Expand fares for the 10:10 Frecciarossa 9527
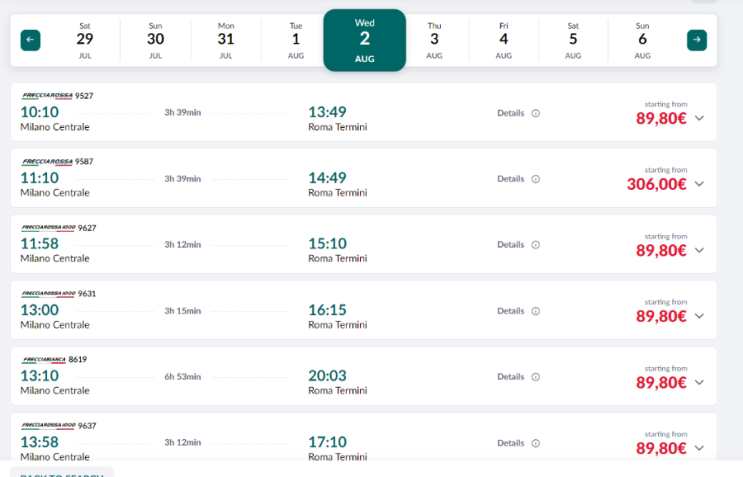743x477 pixels. [x=699, y=118]
